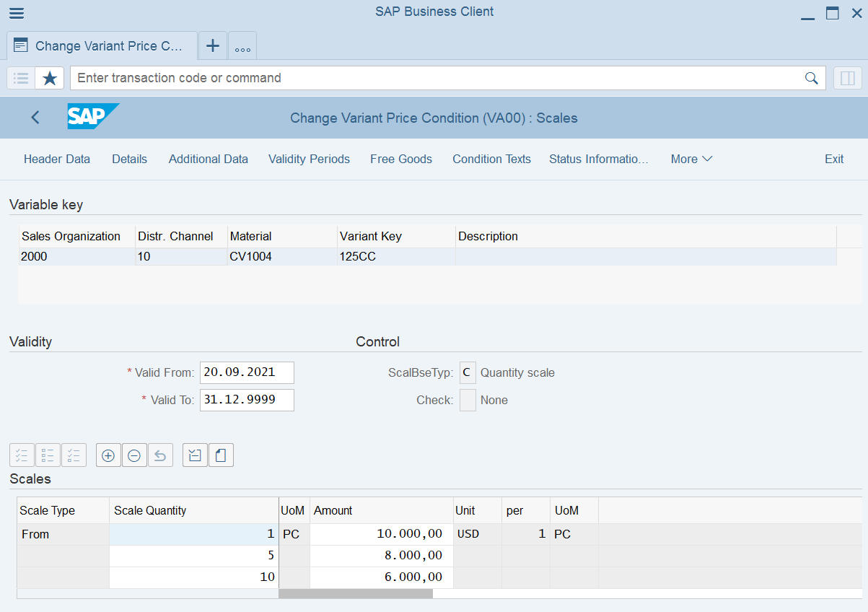
Task: Click the Description column header
Action: 646,236
